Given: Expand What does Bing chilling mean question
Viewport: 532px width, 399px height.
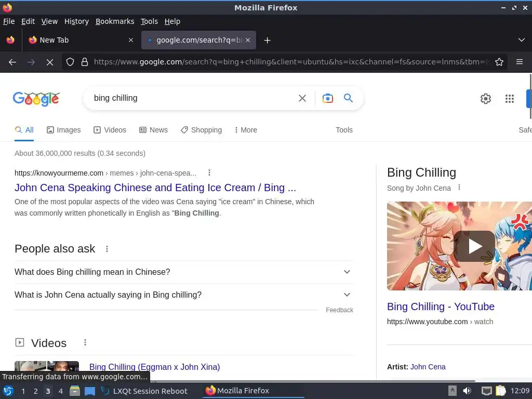Looking at the screenshot, I should (184, 272).
